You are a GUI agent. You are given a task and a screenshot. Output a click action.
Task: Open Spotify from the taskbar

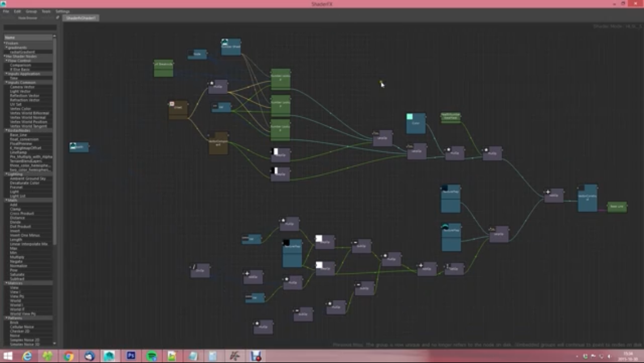pos(151,356)
